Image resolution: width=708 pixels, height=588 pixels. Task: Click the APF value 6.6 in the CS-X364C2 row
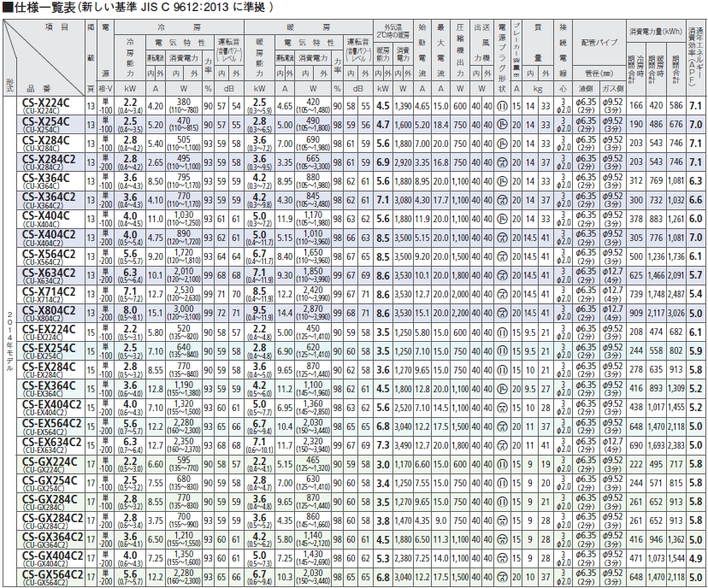pyautogui.click(x=696, y=200)
